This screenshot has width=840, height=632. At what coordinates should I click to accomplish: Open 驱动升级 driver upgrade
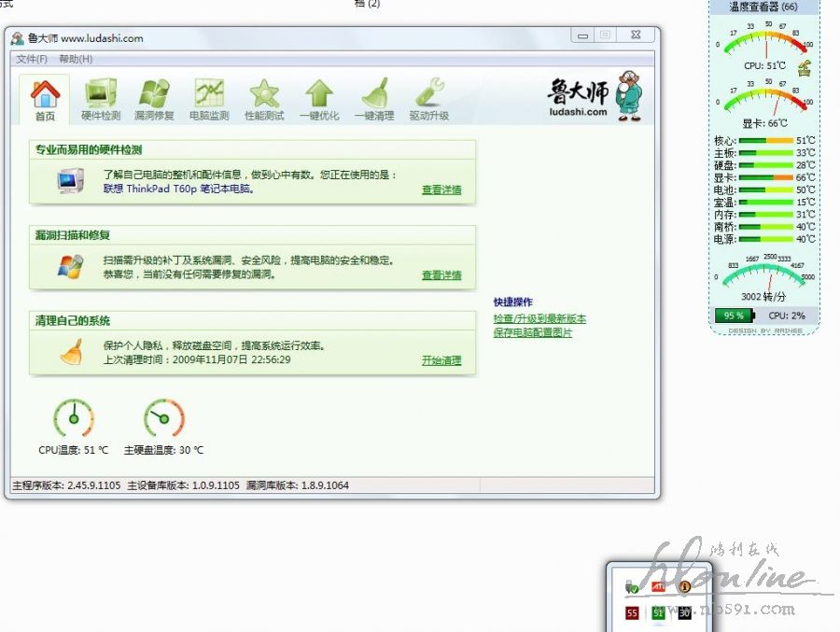point(429,100)
